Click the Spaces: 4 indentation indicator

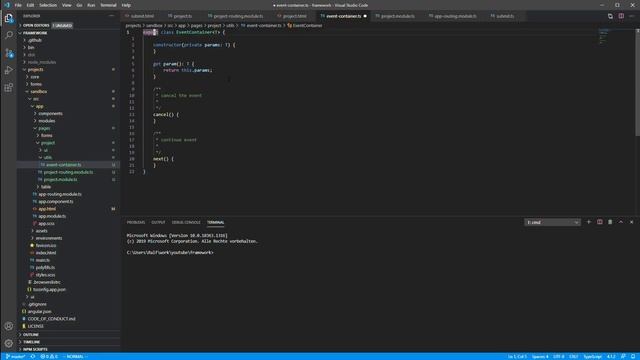(x=540, y=356)
